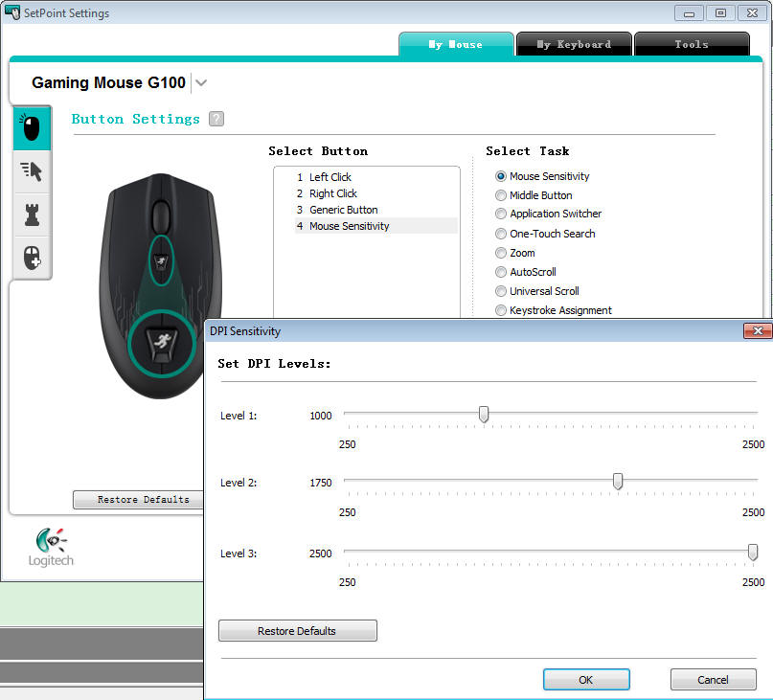
Task: Choose the Keystroke Assignment task
Action: [501, 310]
